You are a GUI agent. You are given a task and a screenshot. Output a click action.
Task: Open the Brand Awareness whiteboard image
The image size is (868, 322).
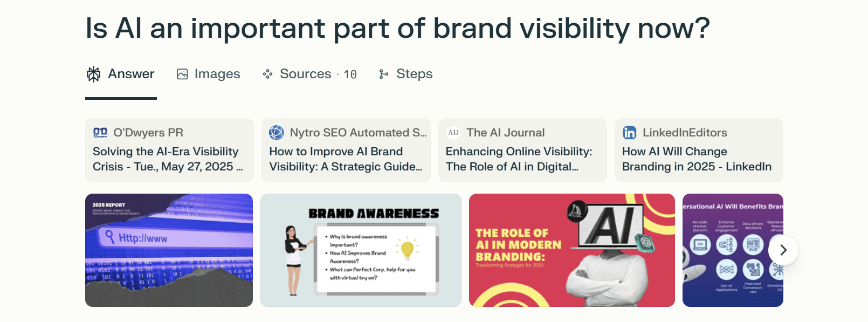point(361,250)
